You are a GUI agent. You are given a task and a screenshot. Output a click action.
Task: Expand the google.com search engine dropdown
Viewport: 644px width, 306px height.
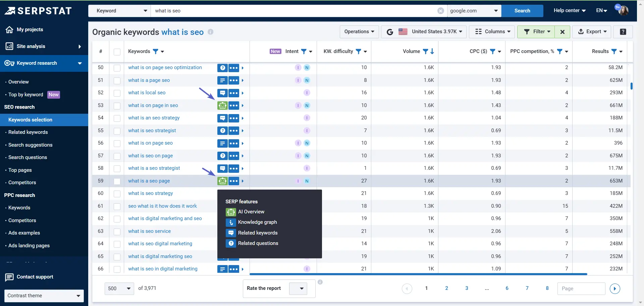click(x=474, y=11)
